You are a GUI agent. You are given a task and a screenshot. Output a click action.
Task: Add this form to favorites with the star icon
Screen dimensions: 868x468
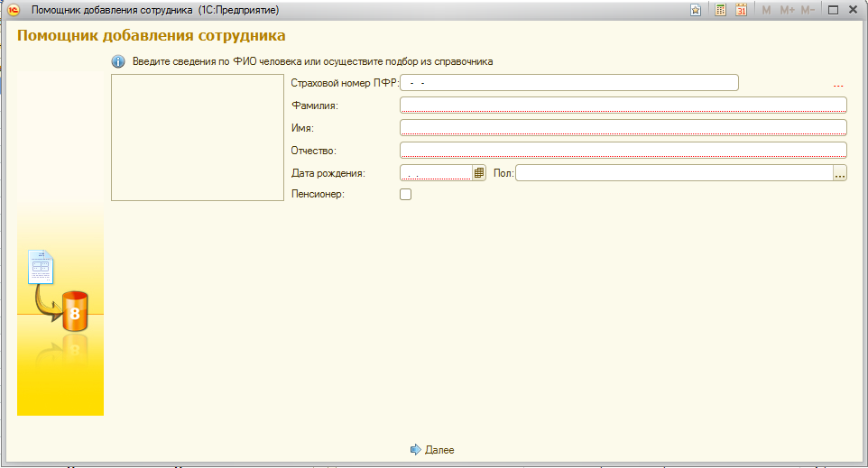click(x=696, y=10)
